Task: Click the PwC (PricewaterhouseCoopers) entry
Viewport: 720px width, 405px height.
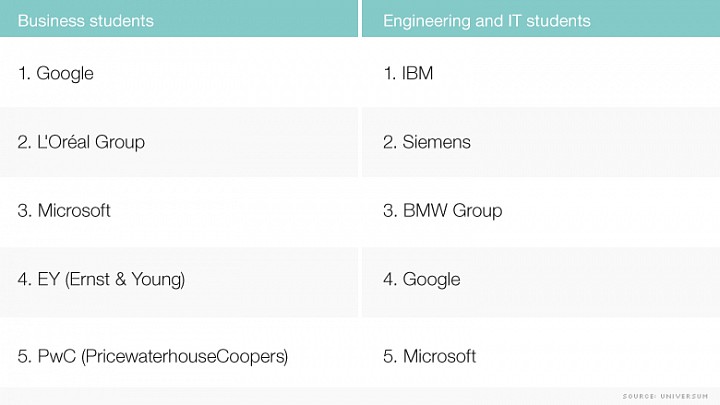Action: pos(163,356)
